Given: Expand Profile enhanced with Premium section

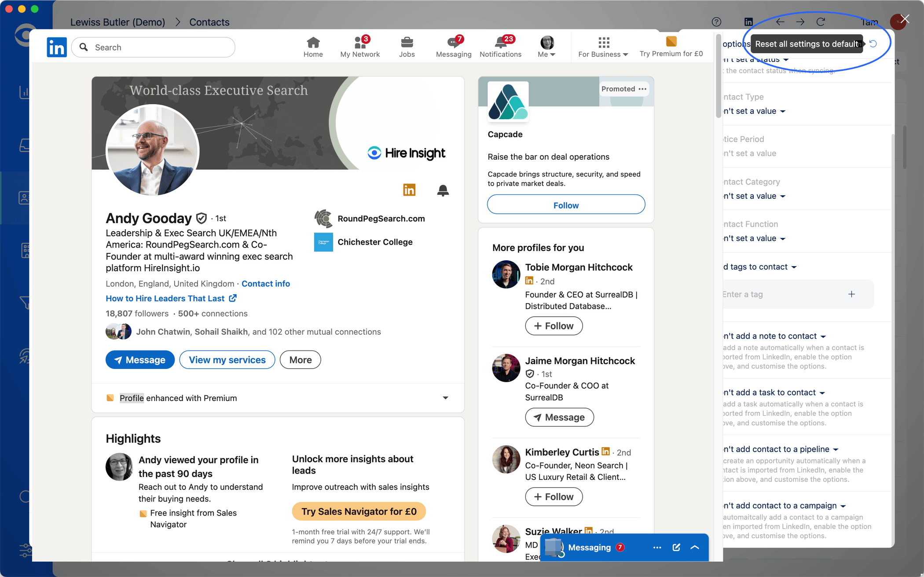Looking at the screenshot, I should click(445, 398).
